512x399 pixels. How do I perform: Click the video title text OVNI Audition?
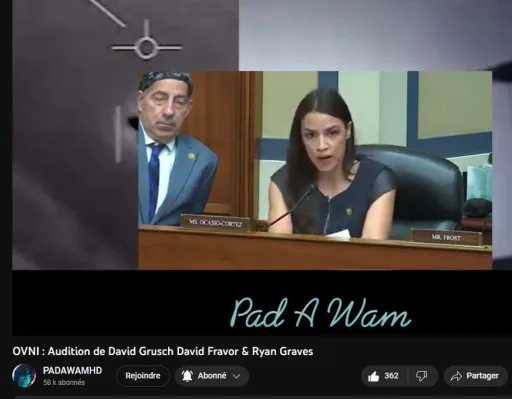(x=163, y=351)
